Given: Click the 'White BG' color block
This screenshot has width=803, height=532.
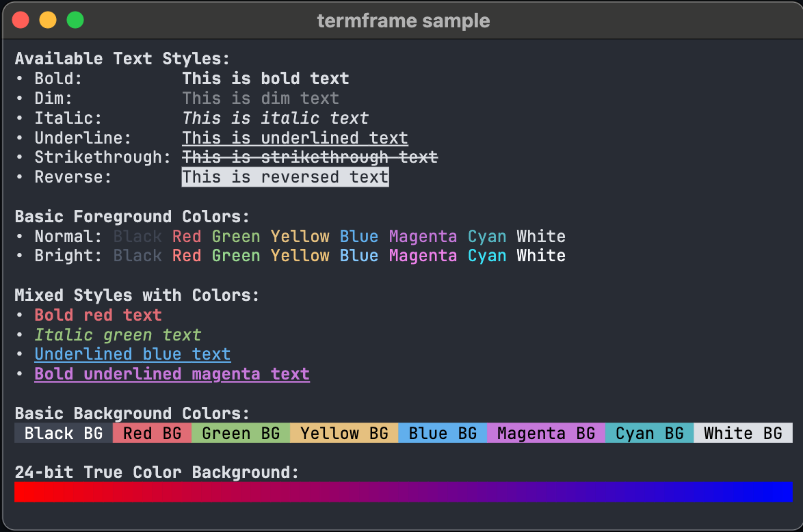Looking at the screenshot, I should tap(743, 433).
